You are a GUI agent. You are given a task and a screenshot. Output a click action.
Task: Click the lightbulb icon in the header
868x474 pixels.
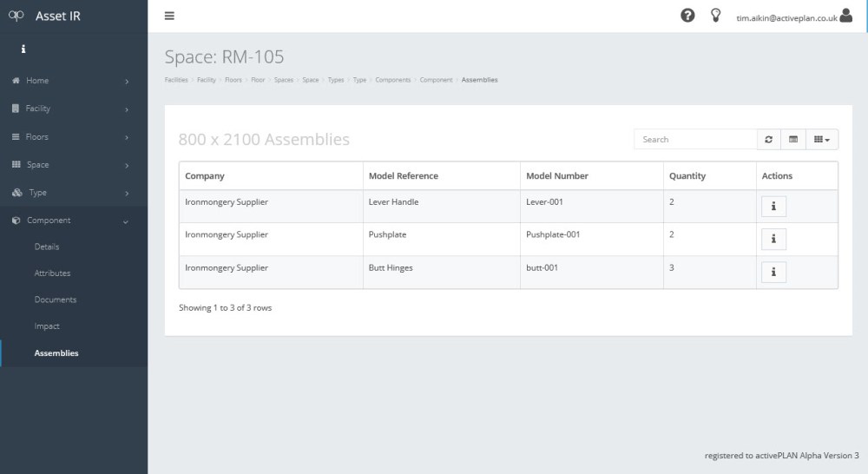[716, 16]
